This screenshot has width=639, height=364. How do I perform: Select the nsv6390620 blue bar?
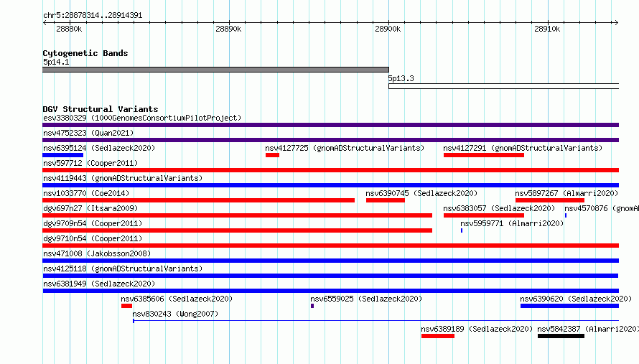point(569,306)
